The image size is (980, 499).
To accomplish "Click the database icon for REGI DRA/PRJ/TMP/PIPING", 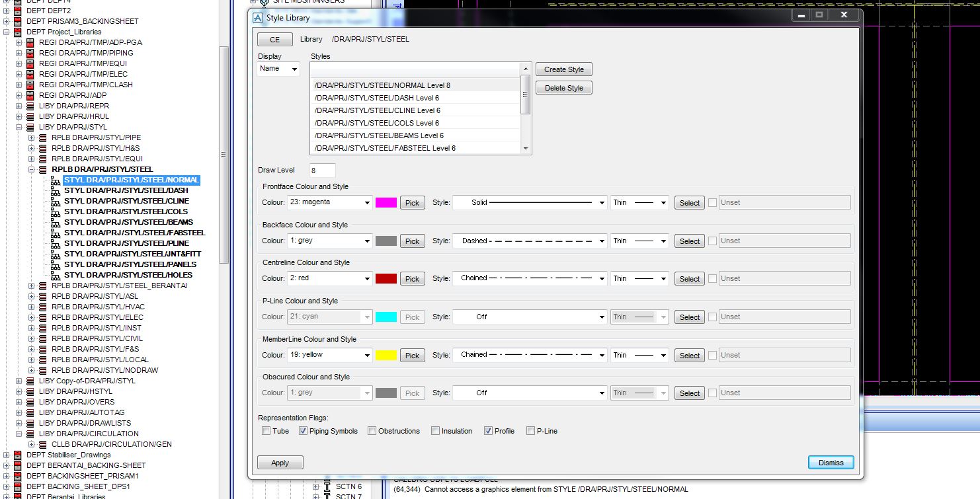I will pos(30,53).
